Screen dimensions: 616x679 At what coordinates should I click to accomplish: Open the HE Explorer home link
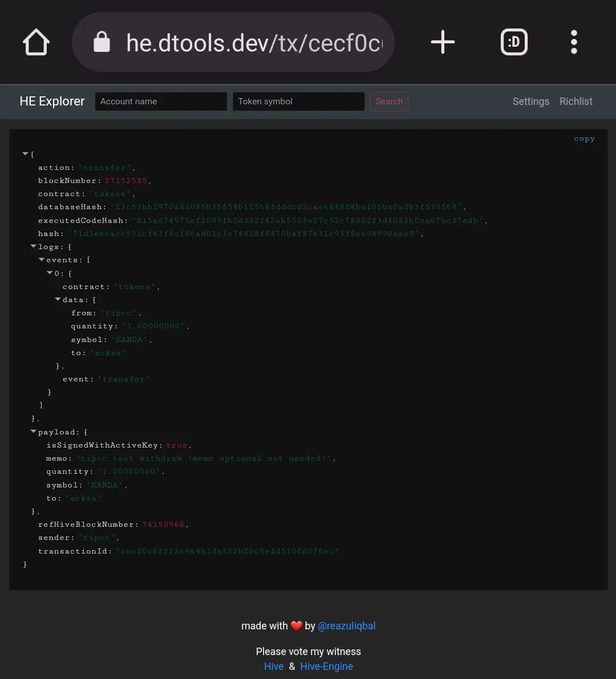click(52, 101)
